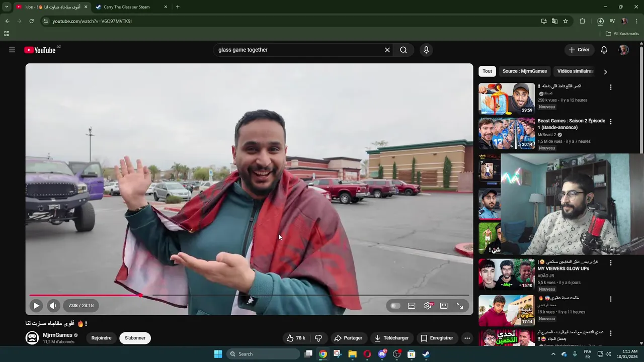Viewport: 644px width, 362px height.
Task: Click the browser address bar URL
Action: 92,21
